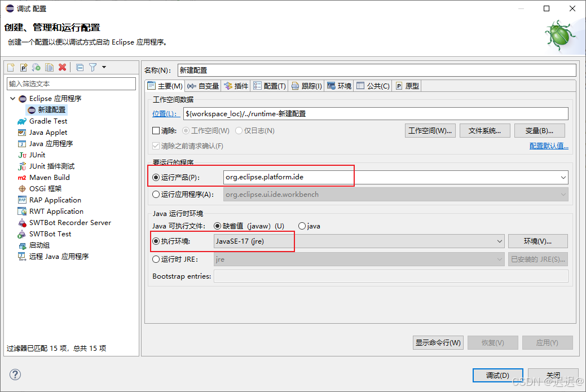
Task: Click the new launch configuration icon
Action: [11, 67]
